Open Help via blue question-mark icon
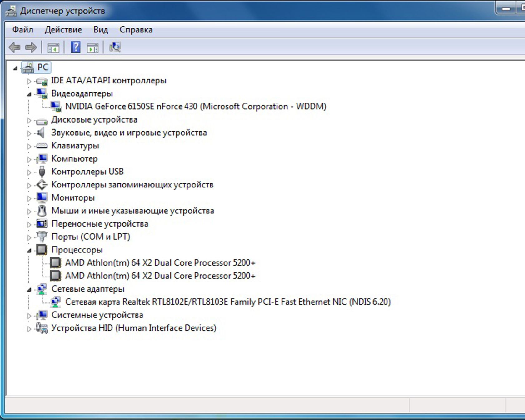 coord(76,47)
